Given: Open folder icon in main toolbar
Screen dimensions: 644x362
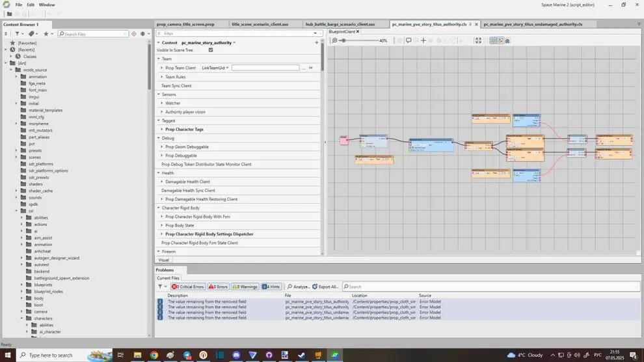Looking at the screenshot, I should coord(9,14).
